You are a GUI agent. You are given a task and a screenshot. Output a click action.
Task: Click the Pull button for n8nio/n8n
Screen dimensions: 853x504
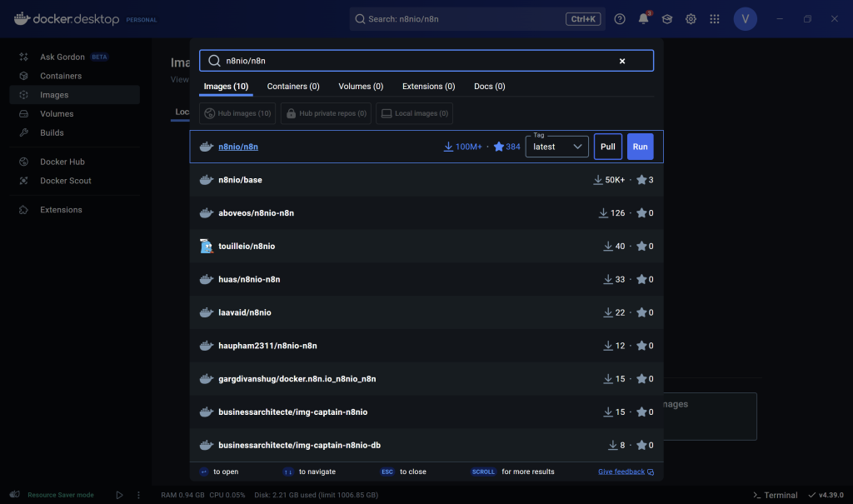pos(607,147)
